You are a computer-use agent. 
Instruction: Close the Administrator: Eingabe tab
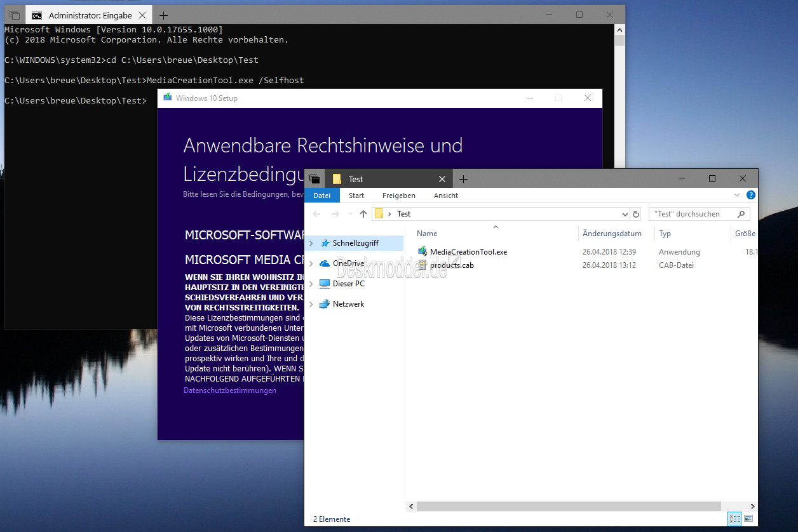142,15
